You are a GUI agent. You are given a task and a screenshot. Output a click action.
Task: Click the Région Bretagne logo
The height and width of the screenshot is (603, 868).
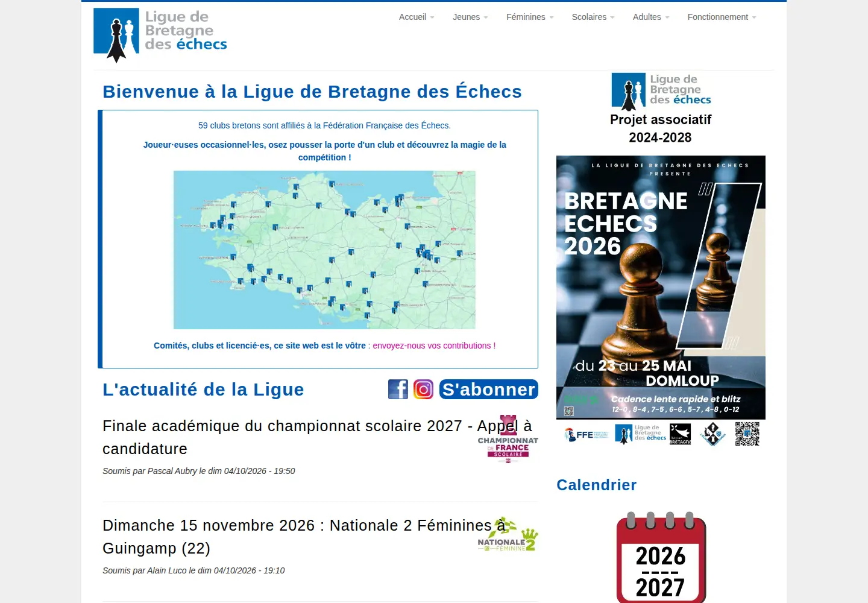point(681,434)
